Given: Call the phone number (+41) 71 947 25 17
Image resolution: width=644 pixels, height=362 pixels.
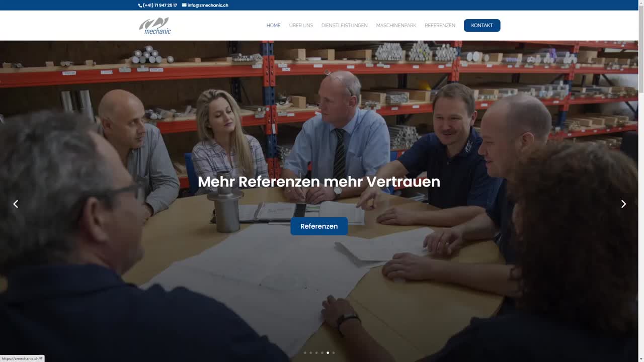Looking at the screenshot, I should click(159, 6).
